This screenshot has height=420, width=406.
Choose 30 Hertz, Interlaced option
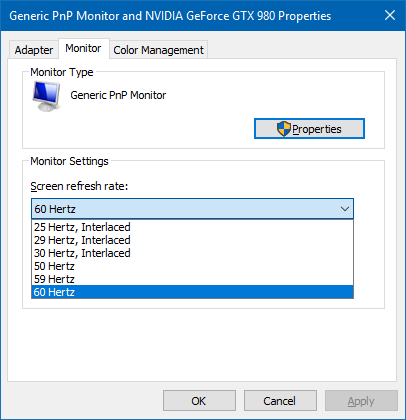coord(192,253)
